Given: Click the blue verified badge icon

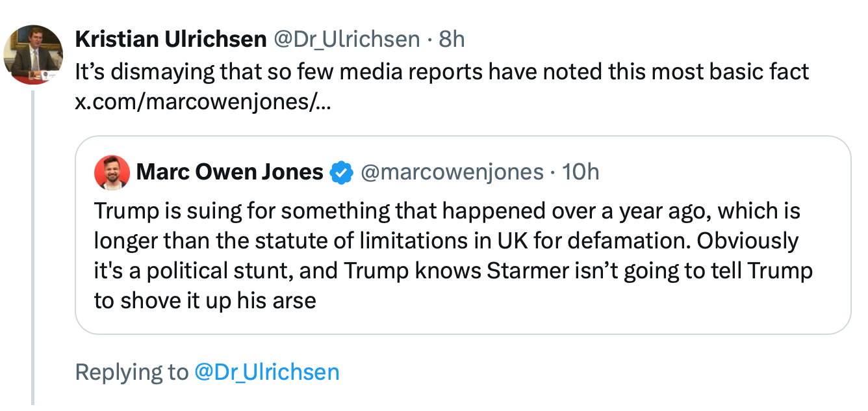Looking at the screenshot, I should (342, 173).
